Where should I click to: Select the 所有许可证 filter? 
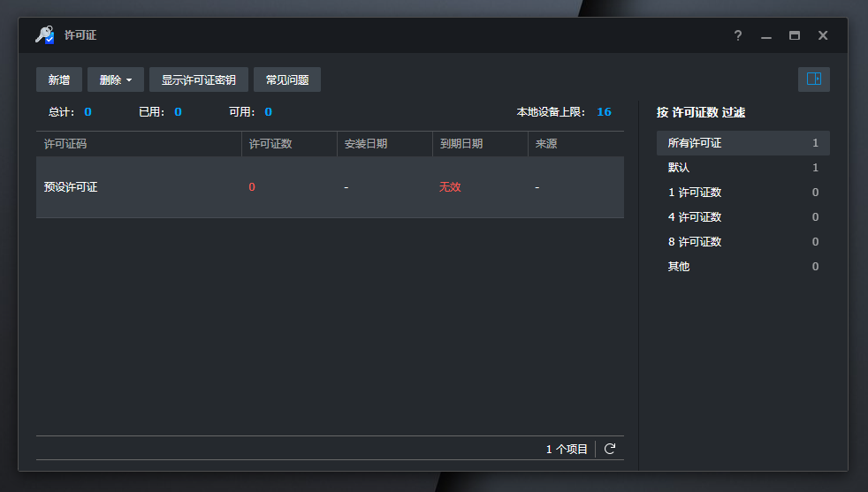point(742,143)
